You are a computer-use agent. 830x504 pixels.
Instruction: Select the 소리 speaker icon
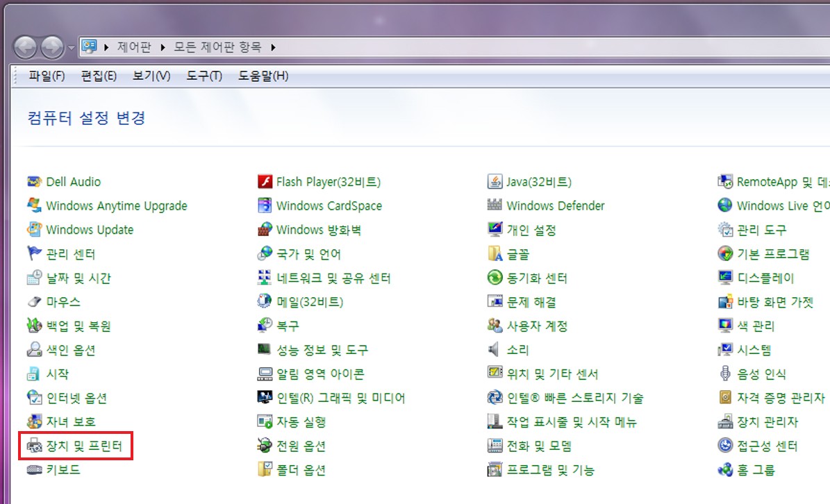click(495, 350)
